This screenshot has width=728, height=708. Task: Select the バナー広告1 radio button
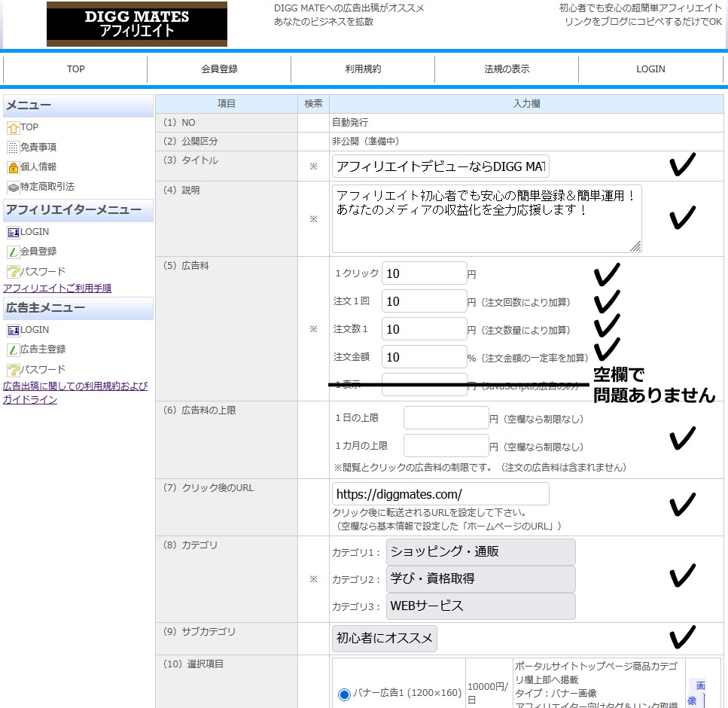(344, 694)
